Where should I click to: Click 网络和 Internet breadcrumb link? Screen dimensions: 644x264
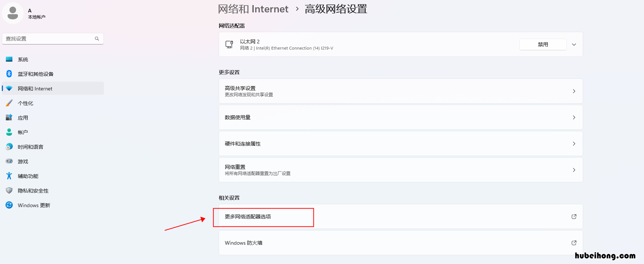click(253, 9)
